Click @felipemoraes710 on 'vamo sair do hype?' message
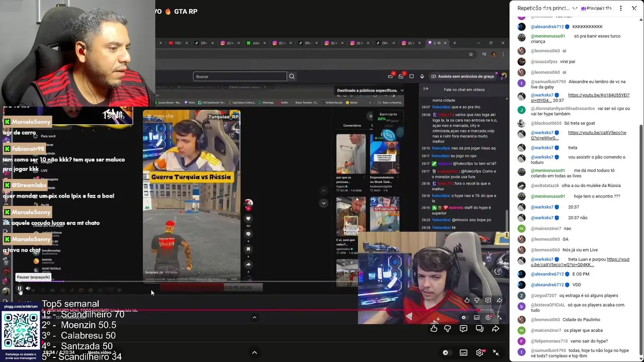 pos(549,341)
